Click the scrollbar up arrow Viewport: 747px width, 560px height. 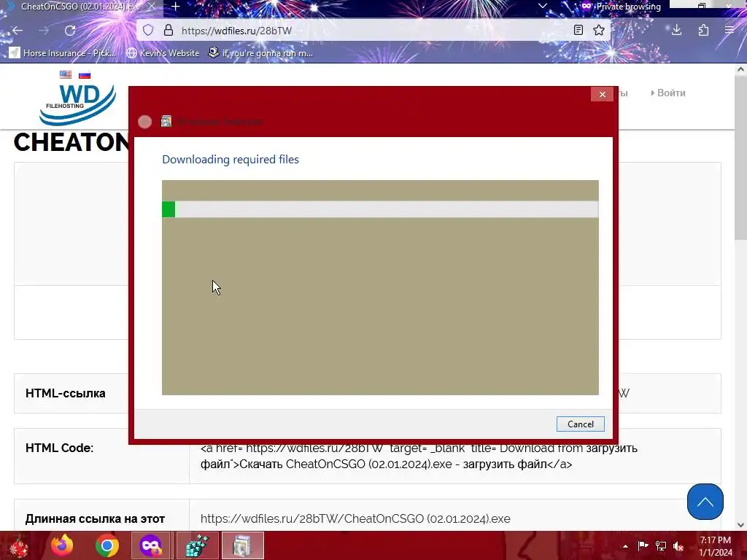pos(740,69)
